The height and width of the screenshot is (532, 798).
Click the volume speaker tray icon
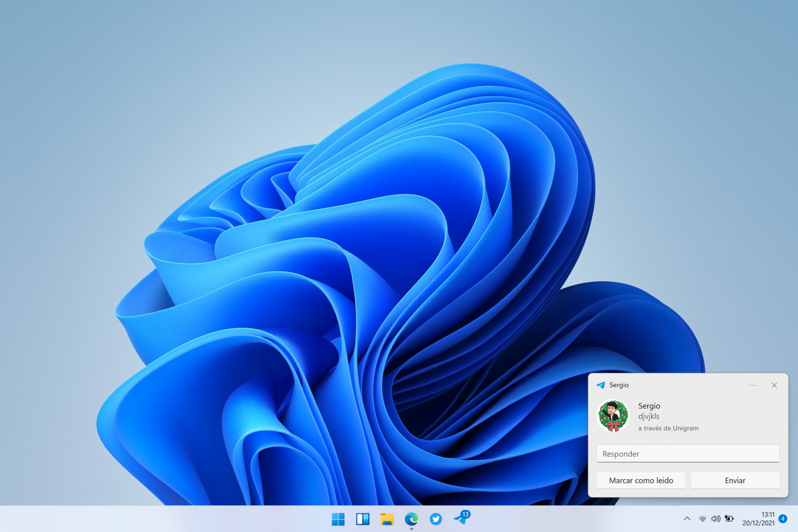(x=716, y=519)
